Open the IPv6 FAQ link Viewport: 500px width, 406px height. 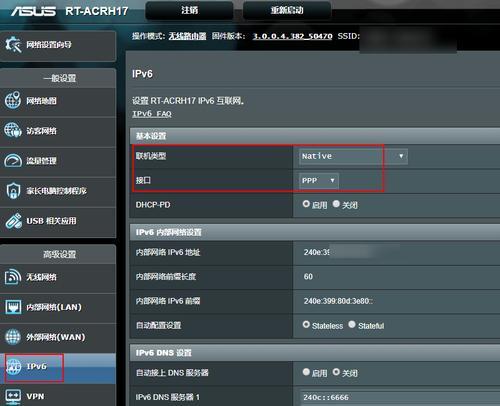[152, 114]
